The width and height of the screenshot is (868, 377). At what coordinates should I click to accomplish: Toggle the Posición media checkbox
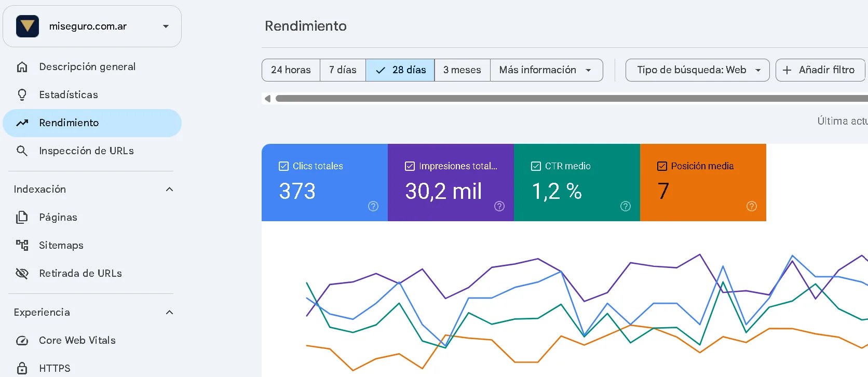[662, 166]
